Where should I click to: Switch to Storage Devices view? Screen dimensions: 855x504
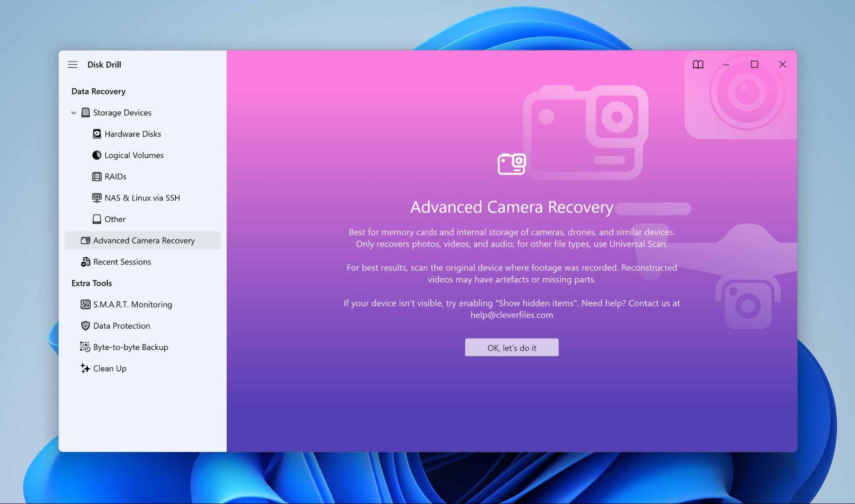pos(122,112)
